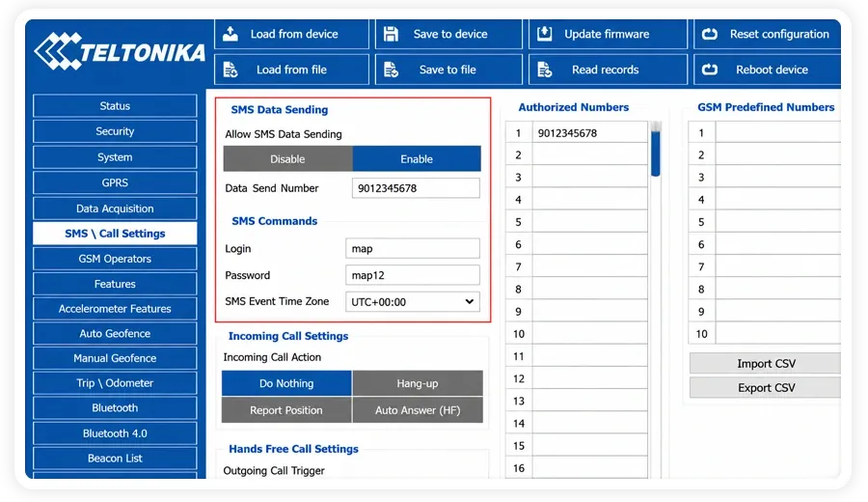
Task: Select SMS \ Call Settings section
Action: coord(115,234)
